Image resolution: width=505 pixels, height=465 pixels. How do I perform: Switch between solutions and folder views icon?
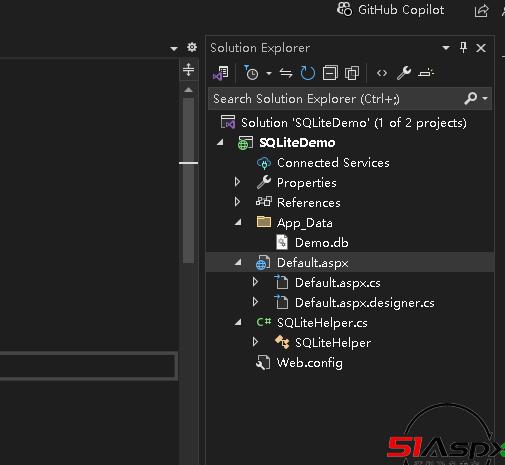[221, 73]
